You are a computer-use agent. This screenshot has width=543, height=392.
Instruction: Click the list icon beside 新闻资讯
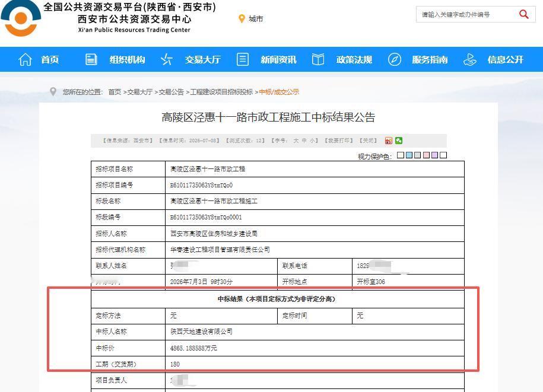coord(242,59)
